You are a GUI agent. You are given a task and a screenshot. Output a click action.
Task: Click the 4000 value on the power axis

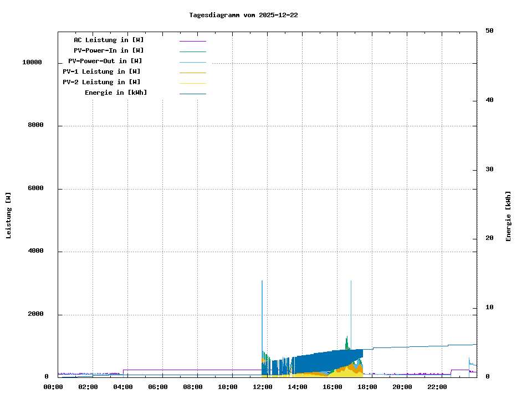click(x=36, y=252)
